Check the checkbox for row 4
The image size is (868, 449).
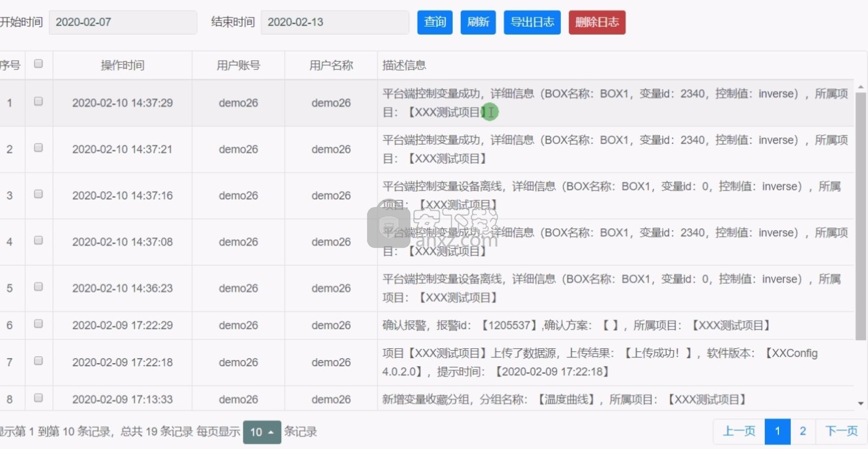point(38,241)
